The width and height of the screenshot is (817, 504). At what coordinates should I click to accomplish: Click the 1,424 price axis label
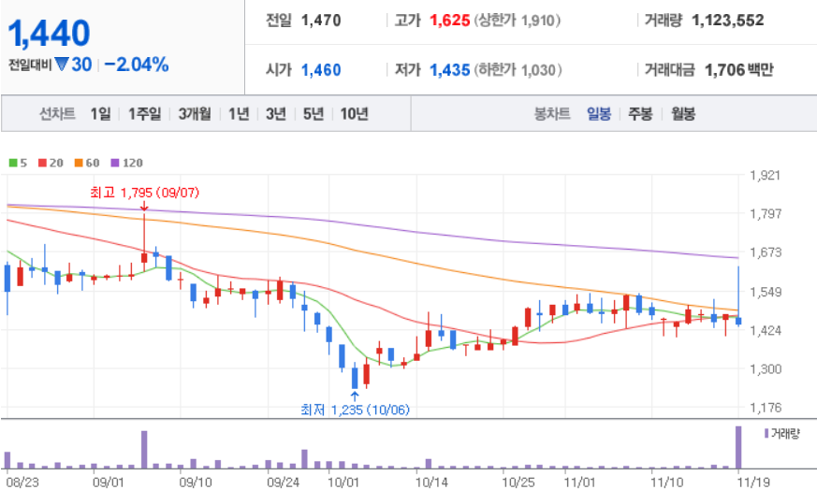(x=765, y=330)
